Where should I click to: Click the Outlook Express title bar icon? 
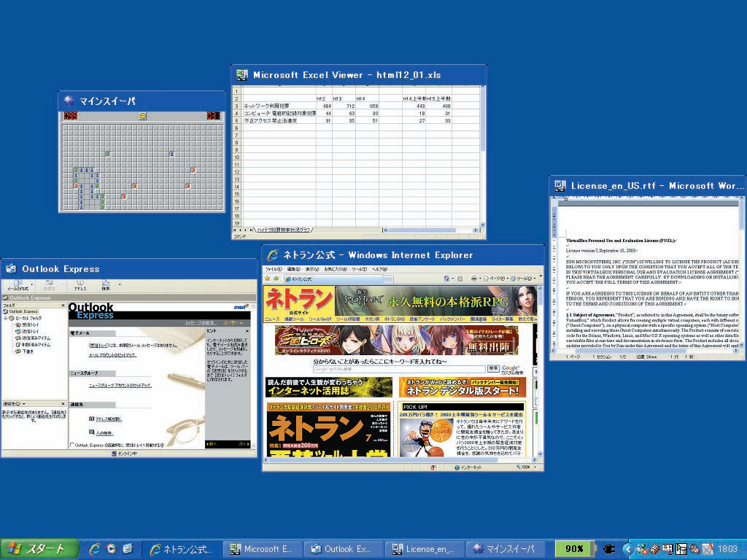point(10,269)
